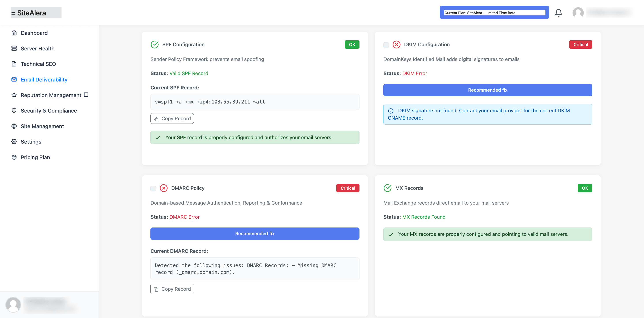Click the 'MX Records Found' status

pyautogui.click(x=424, y=217)
